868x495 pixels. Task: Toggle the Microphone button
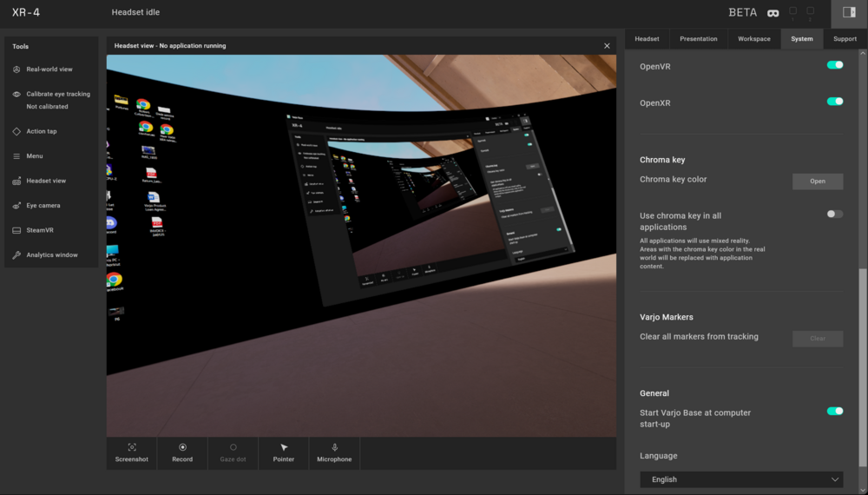tap(334, 452)
